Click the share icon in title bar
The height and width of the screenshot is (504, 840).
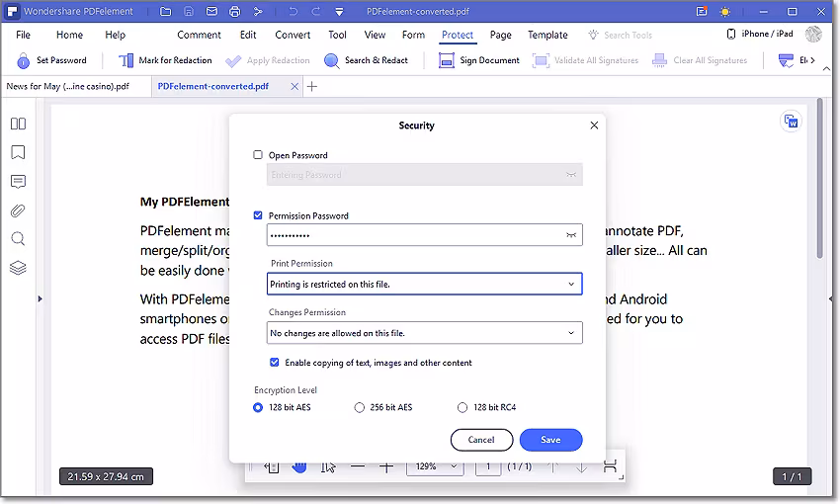(258, 11)
